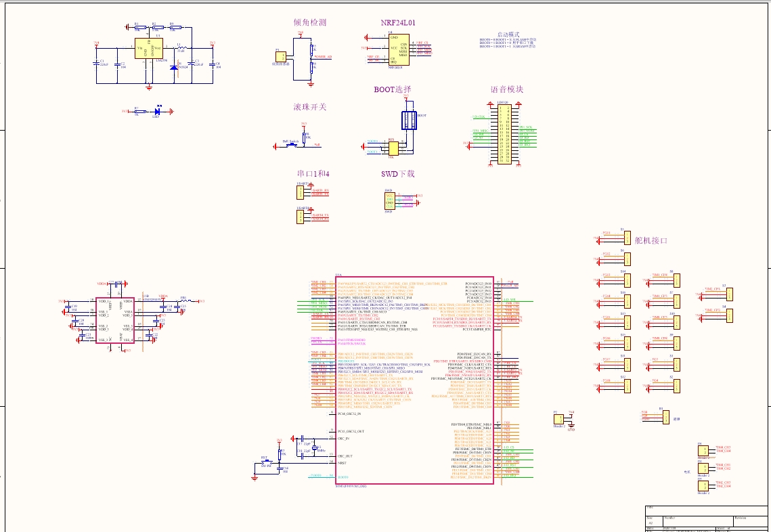771x532 pixels.
Task: Click the POWER_AD net label
Action: [324, 57]
